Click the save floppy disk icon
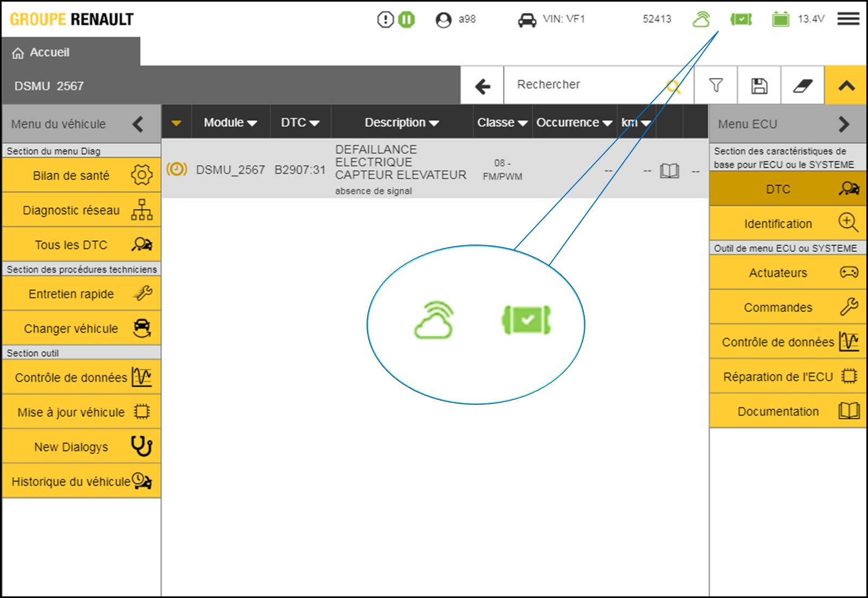This screenshot has width=868, height=598. click(759, 86)
